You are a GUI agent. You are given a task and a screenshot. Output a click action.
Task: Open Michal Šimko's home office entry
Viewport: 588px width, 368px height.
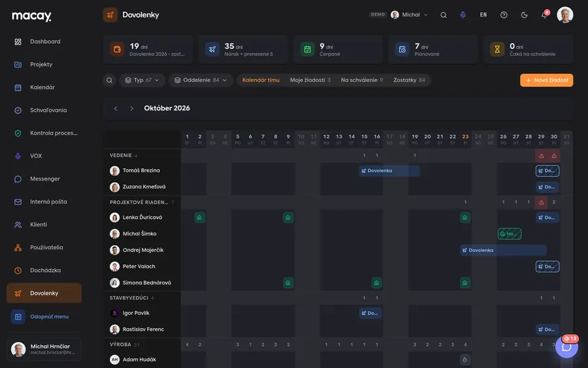pyautogui.click(x=509, y=234)
